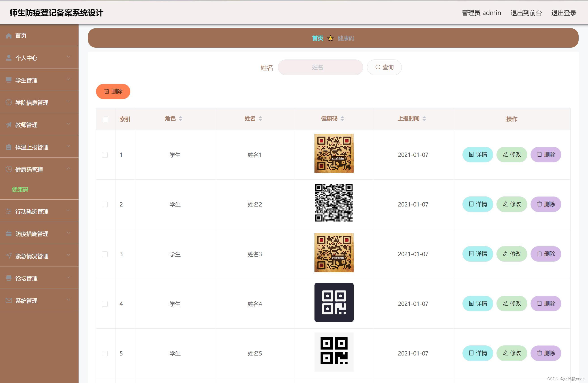588x383 pixels.
Task: Click the home icon in sidebar
Action: [9, 36]
